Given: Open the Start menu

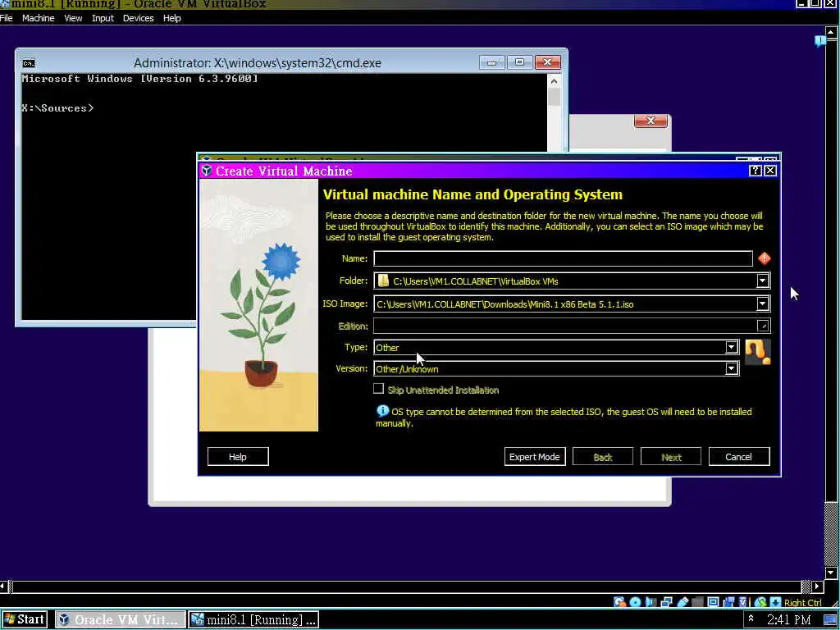Looking at the screenshot, I should [x=25, y=619].
